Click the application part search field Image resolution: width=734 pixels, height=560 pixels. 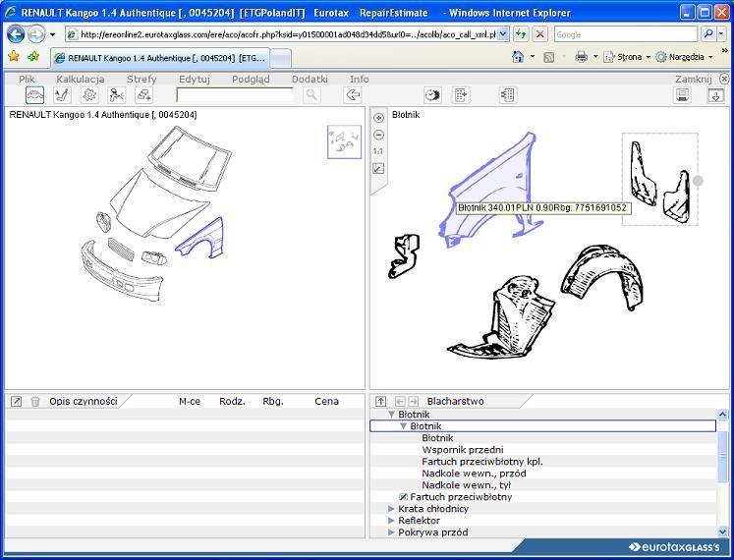click(235, 95)
